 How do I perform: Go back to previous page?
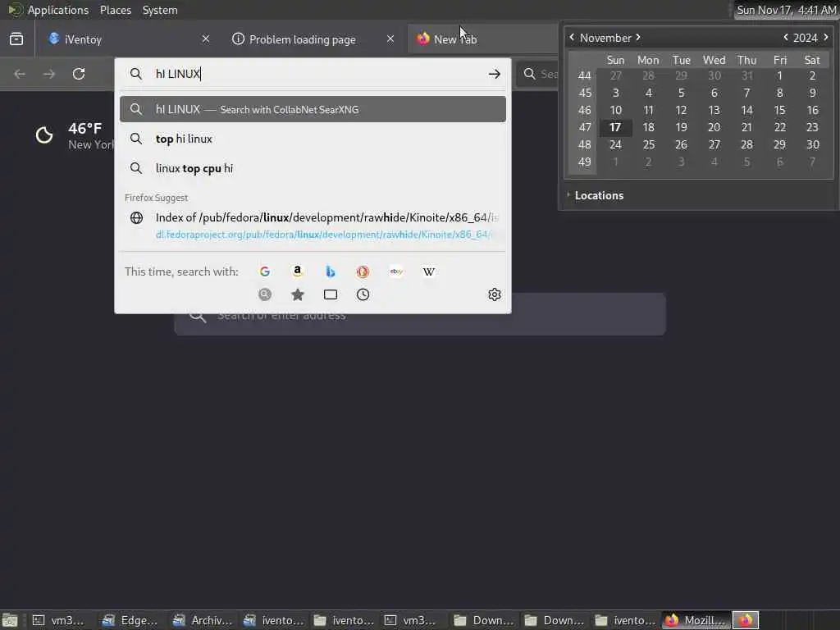(20, 74)
